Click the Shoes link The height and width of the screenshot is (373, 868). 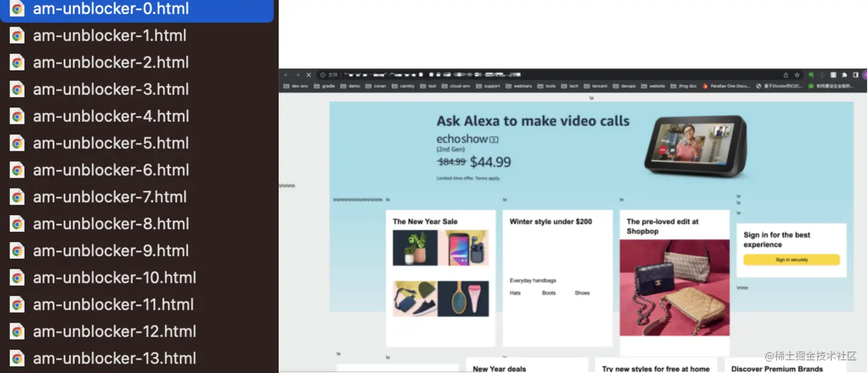click(582, 293)
